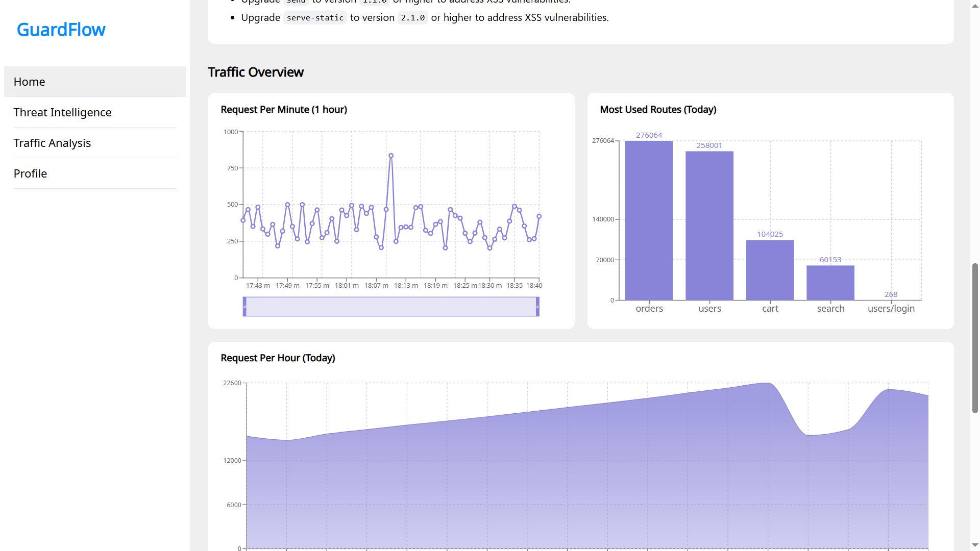Viewport: 980px width, 551px height.
Task: Click the scrollbar down arrow
Action: (x=975, y=545)
